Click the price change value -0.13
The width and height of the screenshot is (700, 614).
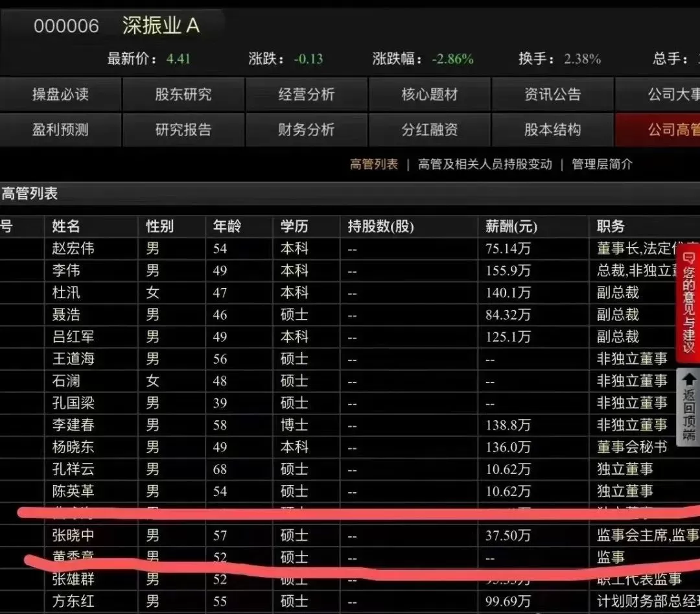pyautogui.click(x=309, y=58)
